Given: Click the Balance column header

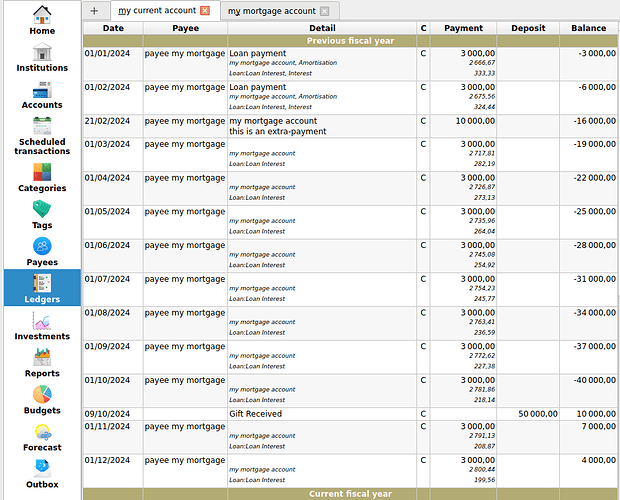Looking at the screenshot, I should pos(588,28).
